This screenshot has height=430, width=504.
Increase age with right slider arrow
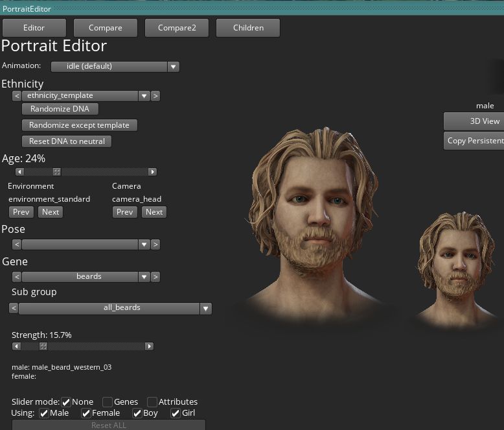[152, 172]
